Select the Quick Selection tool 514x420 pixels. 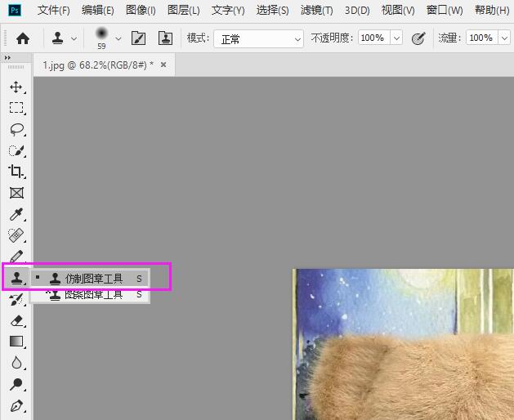[x=16, y=150]
